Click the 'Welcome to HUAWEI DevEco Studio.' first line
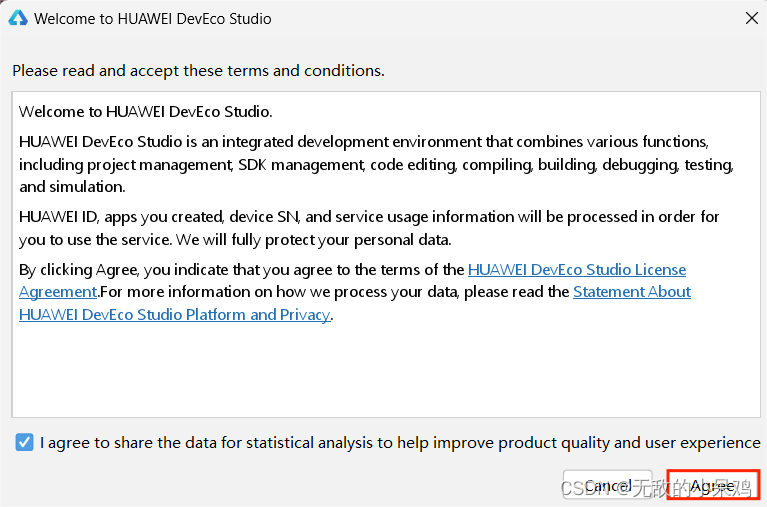 pyautogui.click(x=145, y=112)
